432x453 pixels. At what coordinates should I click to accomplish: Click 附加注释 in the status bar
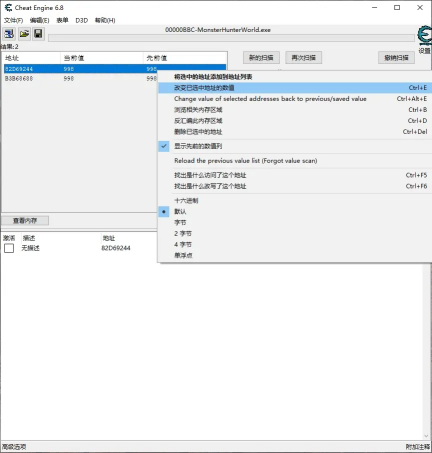418,447
